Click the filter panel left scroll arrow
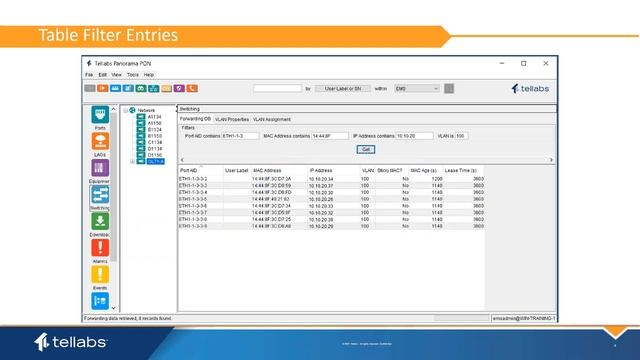The image size is (640, 360). click(x=182, y=160)
